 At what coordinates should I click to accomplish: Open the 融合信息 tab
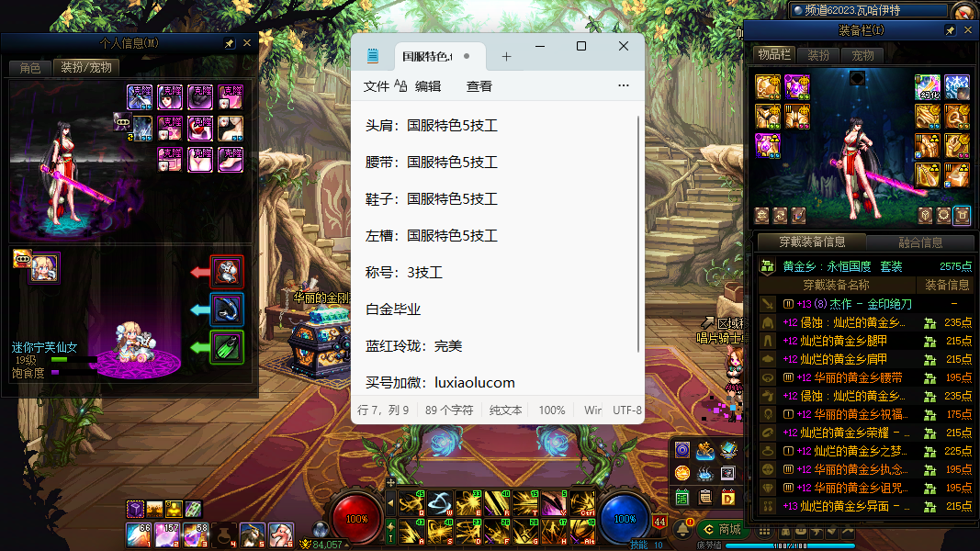919,242
